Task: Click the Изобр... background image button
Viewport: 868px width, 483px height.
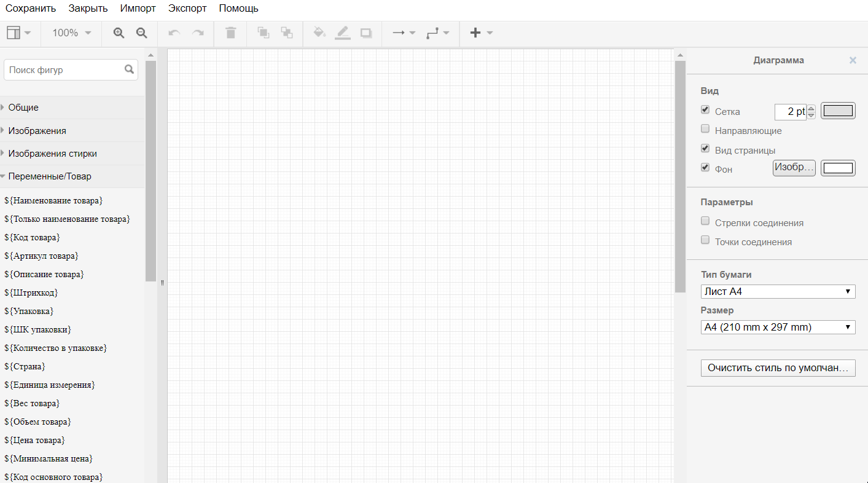Action: (794, 168)
